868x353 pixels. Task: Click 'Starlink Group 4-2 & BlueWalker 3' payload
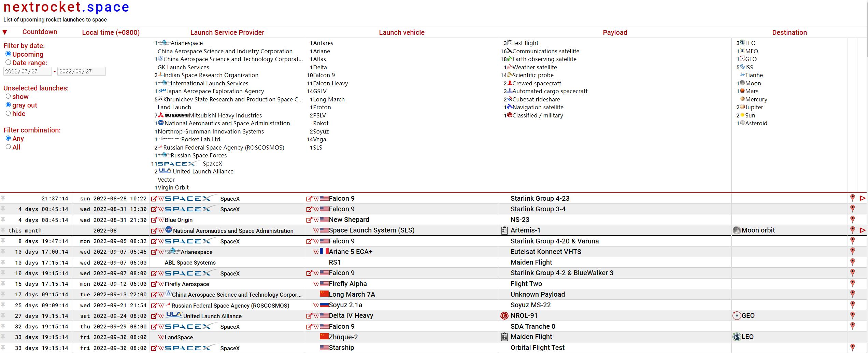tap(562, 273)
